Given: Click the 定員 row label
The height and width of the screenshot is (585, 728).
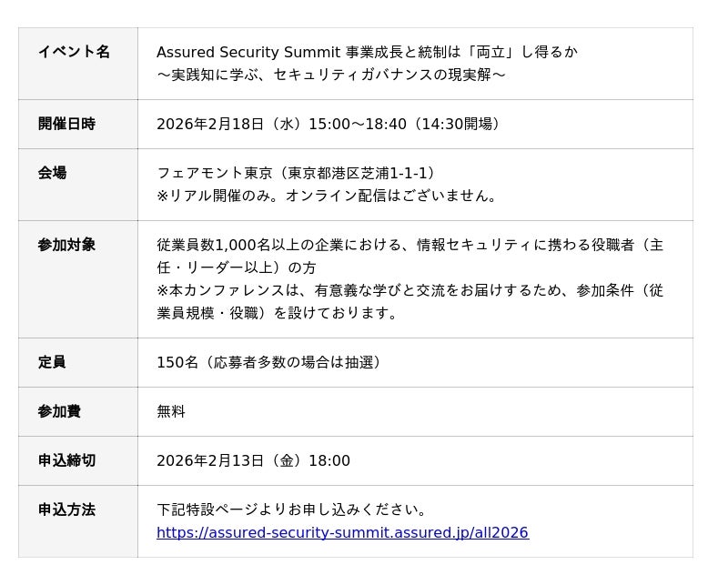Looking at the screenshot, I should pyautogui.click(x=52, y=362).
